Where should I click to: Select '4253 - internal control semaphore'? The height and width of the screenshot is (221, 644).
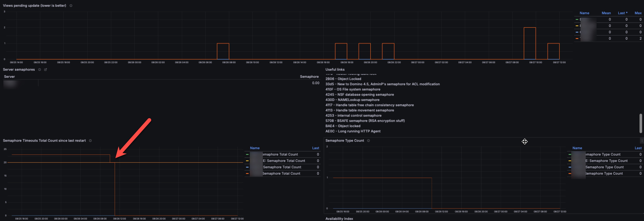pyautogui.click(x=353, y=116)
